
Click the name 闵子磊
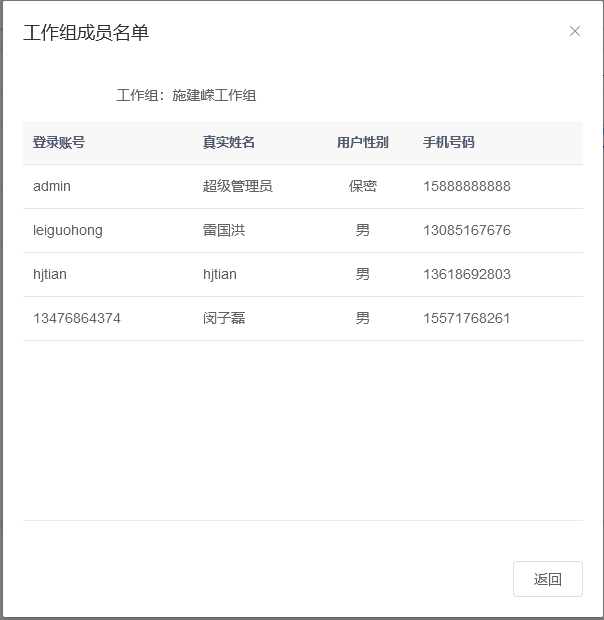coord(224,318)
